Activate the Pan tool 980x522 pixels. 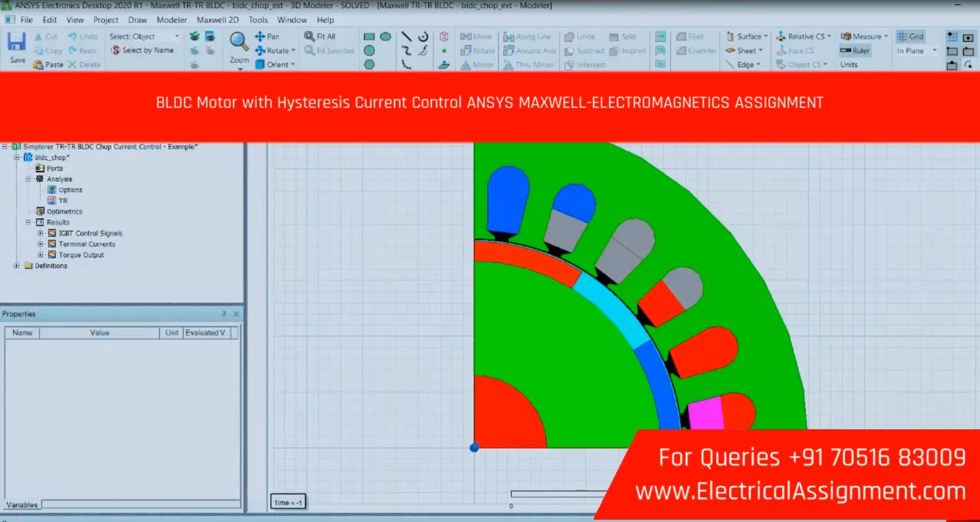coord(267,36)
